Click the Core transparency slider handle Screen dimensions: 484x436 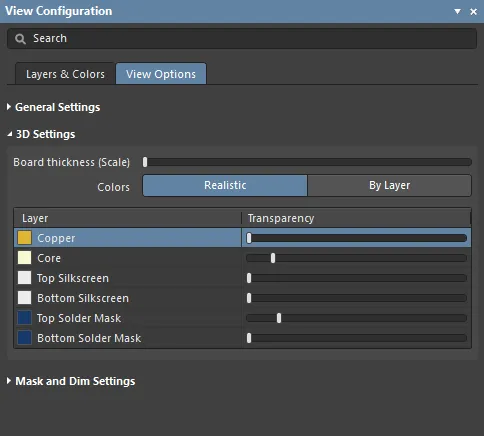click(x=273, y=258)
